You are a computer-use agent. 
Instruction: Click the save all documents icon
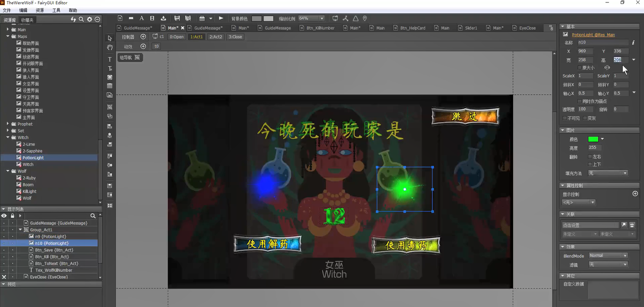[x=188, y=18]
